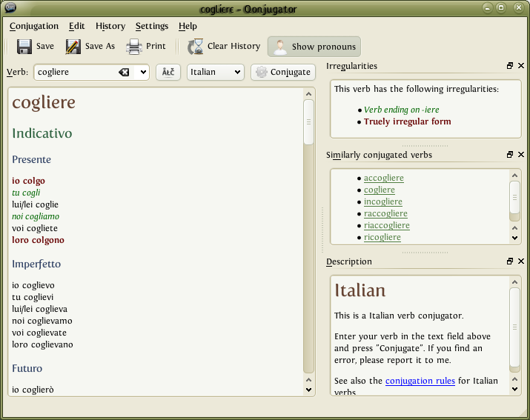Viewport: 530px width, 420px height.
Task: Click the Futuro tense heading
Action: coord(27,368)
